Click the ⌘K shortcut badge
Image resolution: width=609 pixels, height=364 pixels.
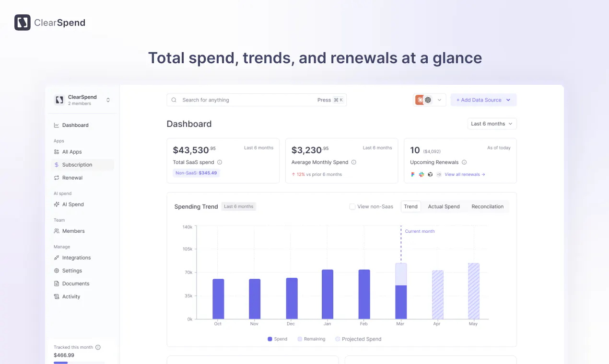(x=339, y=100)
